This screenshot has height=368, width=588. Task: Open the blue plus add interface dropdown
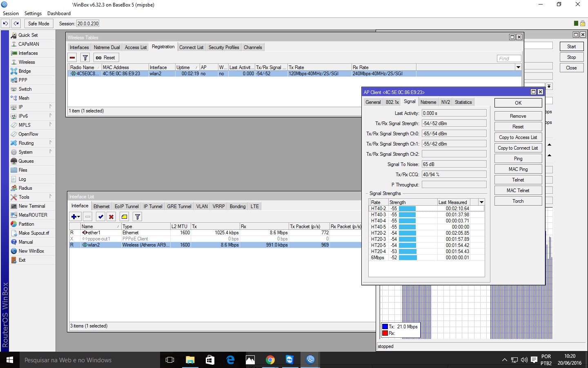(76, 217)
